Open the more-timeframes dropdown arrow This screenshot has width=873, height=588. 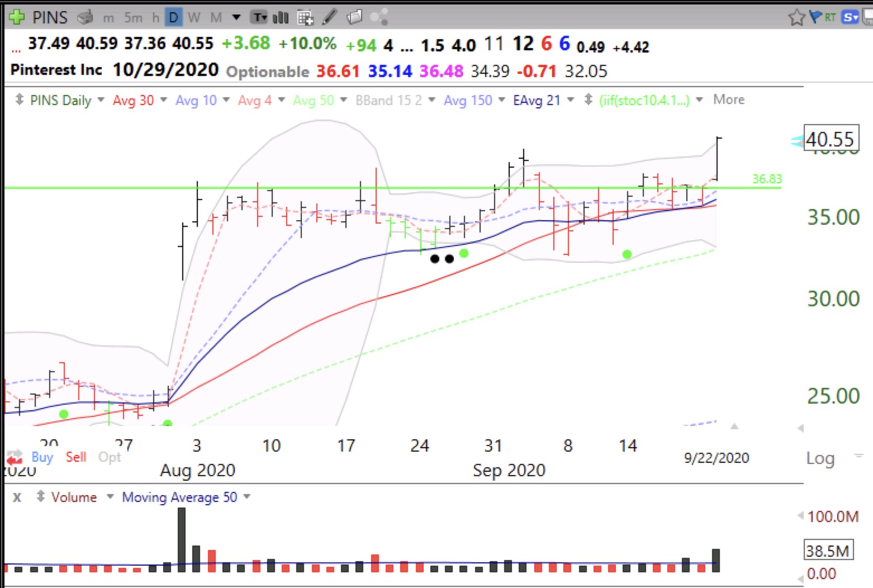point(236,18)
